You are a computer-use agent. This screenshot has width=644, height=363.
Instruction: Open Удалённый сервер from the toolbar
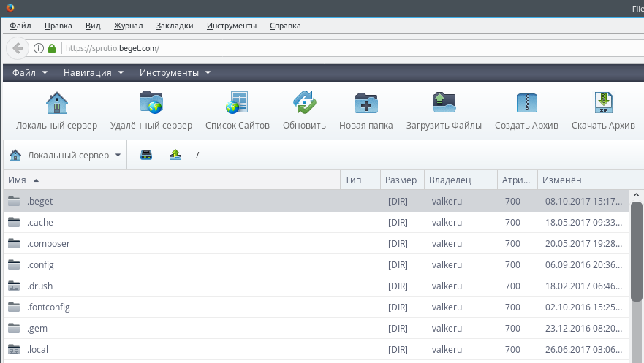point(151,103)
